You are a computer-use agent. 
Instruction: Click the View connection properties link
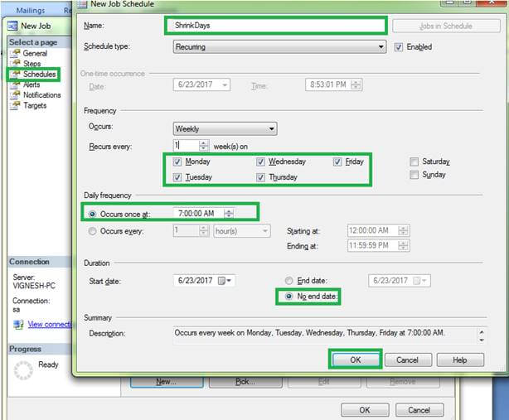click(x=50, y=324)
